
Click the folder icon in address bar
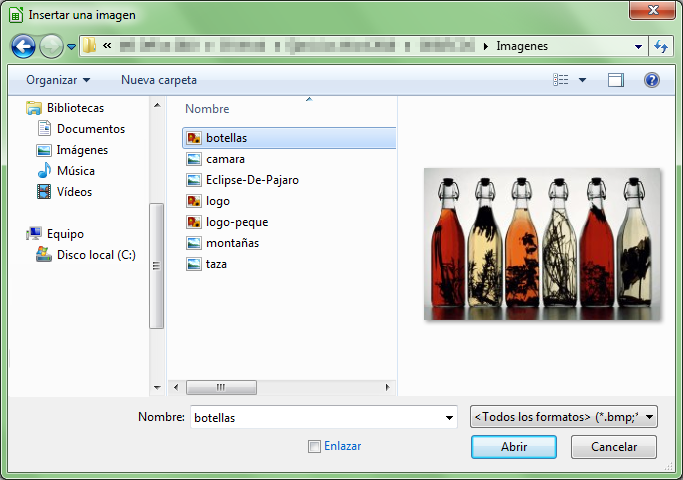coord(89,46)
